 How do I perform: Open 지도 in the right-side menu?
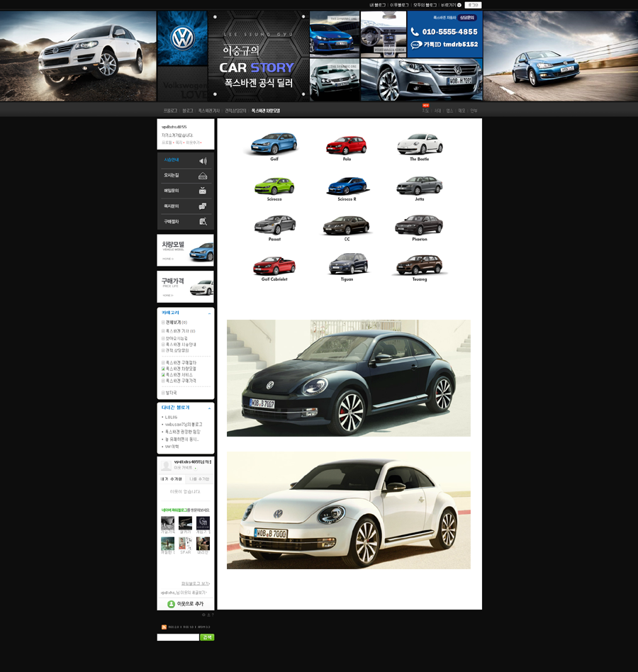pos(425,111)
